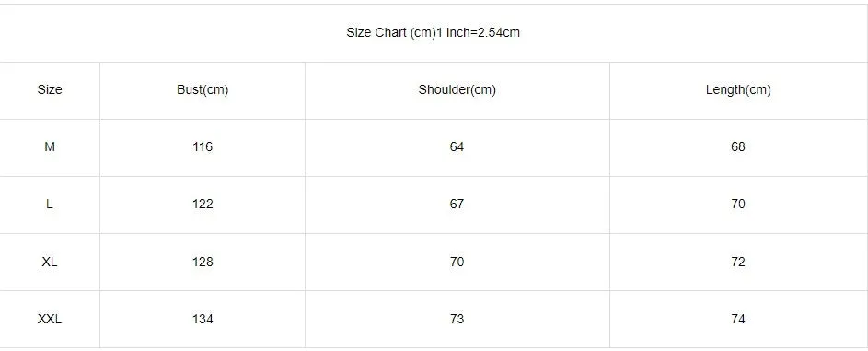
Task: Click the Size Chart title text
Action: [x=433, y=32]
